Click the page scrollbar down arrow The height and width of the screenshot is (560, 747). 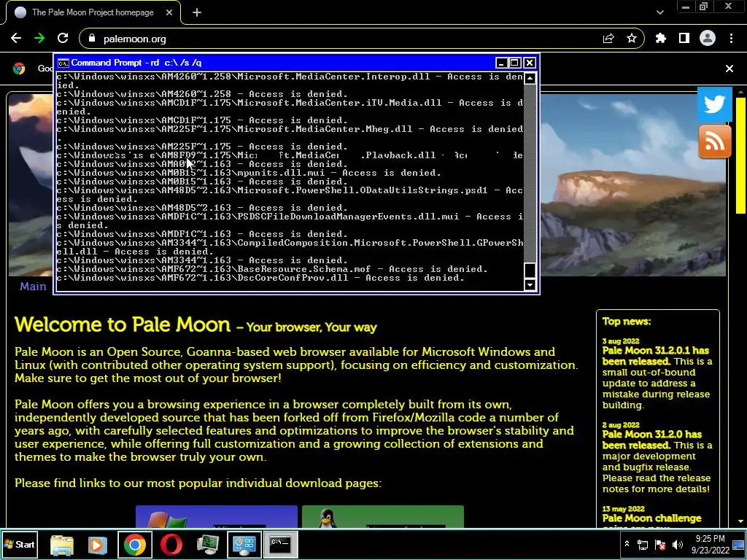coord(741,521)
